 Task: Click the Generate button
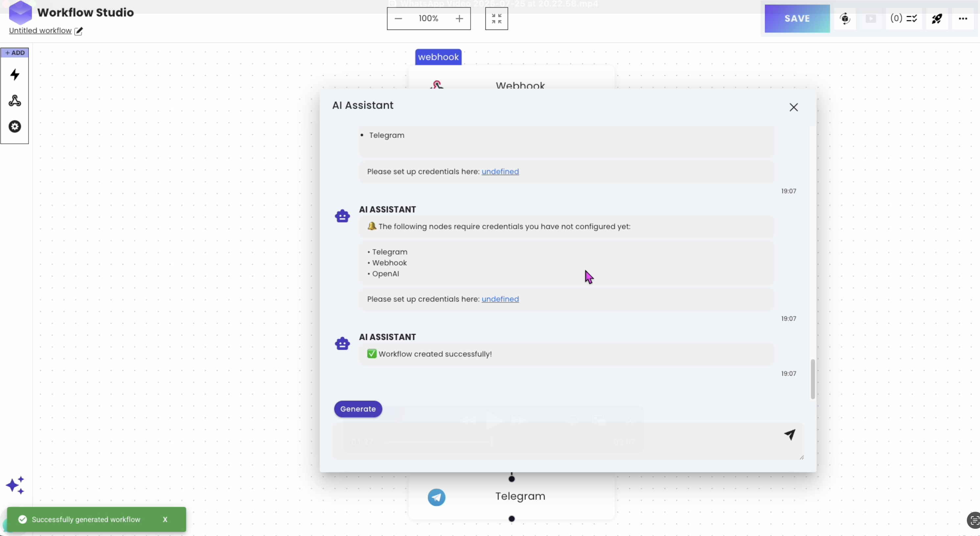[358, 409]
